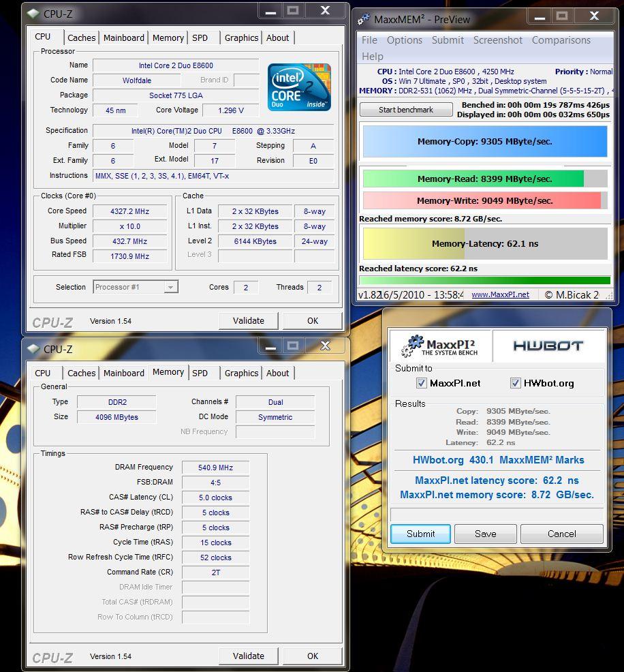Click the Core Speed value 4327.2 MHz
Viewport: 624px width, 672px height.
pos(129,211)
